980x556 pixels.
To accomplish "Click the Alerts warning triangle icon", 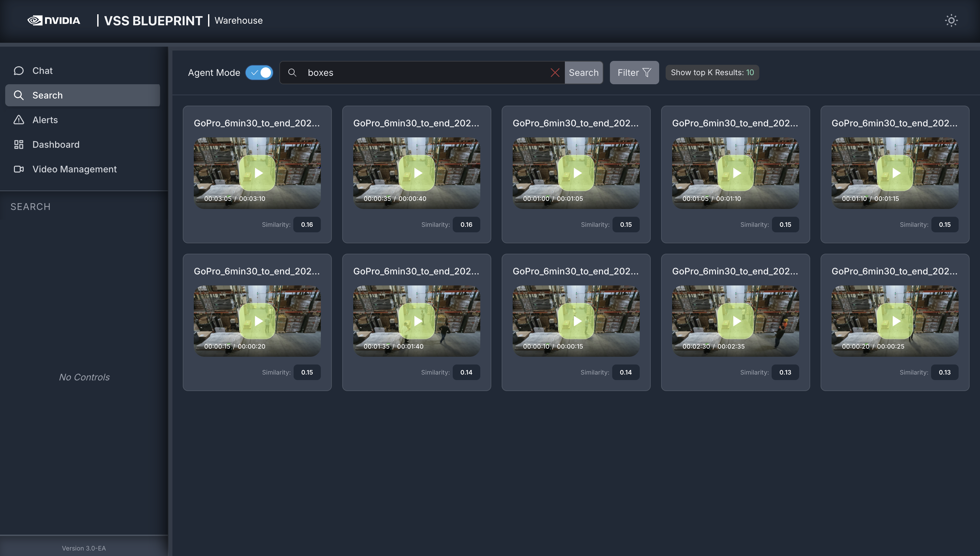I will pos(19,120).
